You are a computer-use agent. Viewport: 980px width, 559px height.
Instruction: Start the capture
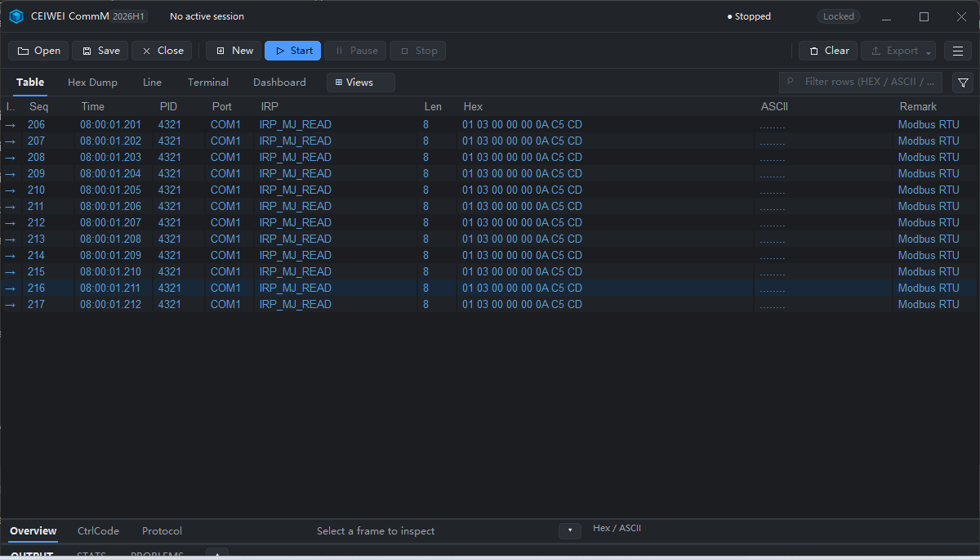click(293, 51)
